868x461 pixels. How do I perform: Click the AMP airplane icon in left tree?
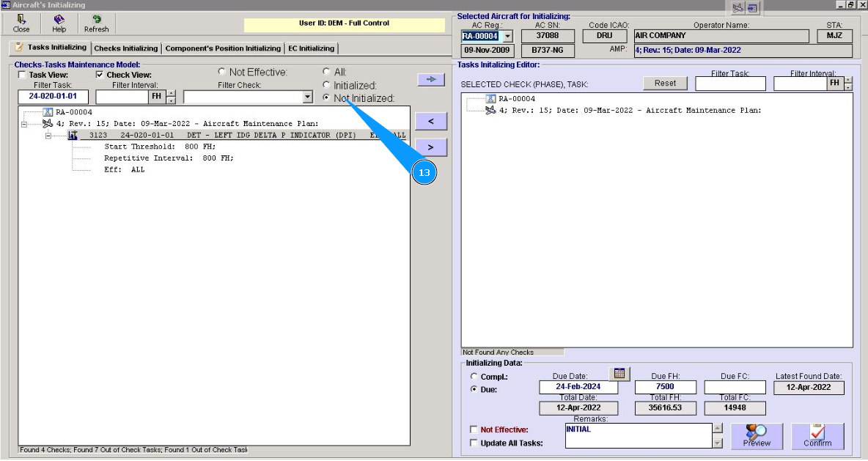(48, 123)
